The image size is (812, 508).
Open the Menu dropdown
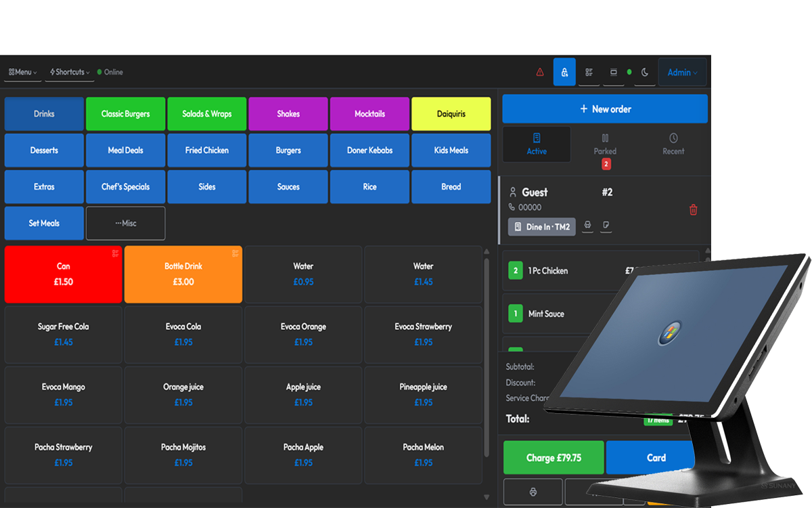(x=22, y=72)
